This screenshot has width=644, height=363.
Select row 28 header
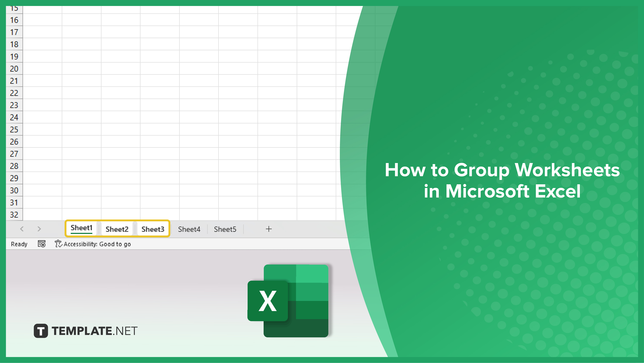tap(14, 166)
